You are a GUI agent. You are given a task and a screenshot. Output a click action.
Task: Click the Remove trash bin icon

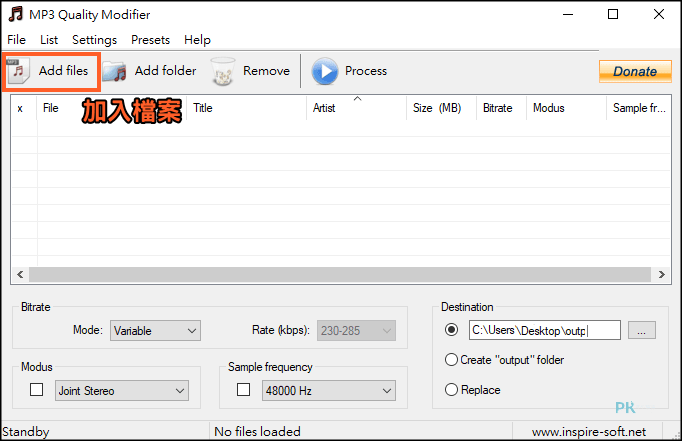223,71
